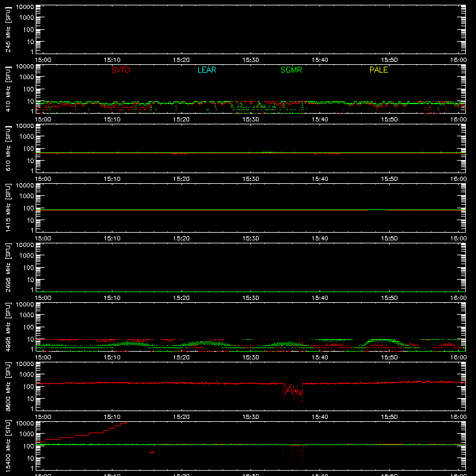
Task: Click 15:00 time label of 1415 MHz panel
Action: tap(43, 239)
